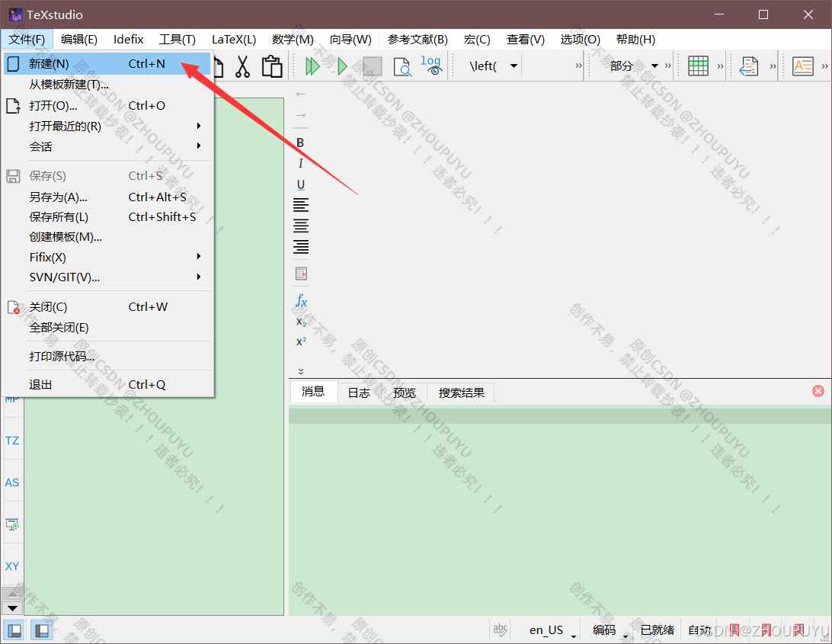Open the 数学(M) menu
This screenshot has width=832, height=644.
pos(293,40)
